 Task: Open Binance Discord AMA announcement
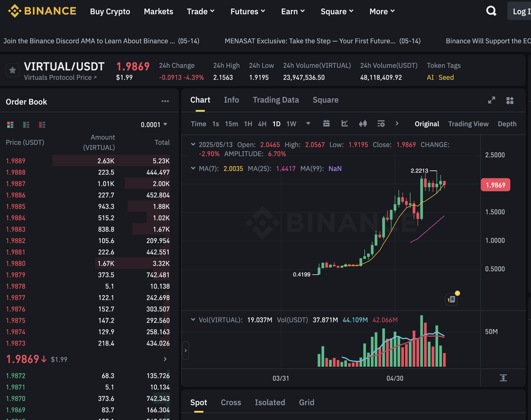(101, 41)
